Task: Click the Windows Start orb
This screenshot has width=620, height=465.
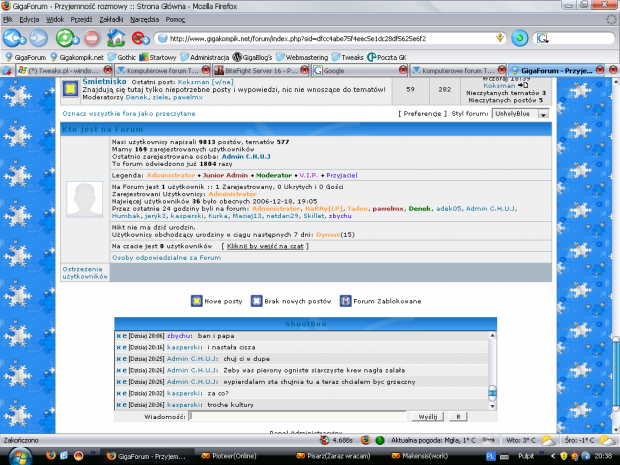Action: pyautogui.click(x=12, y=455)
